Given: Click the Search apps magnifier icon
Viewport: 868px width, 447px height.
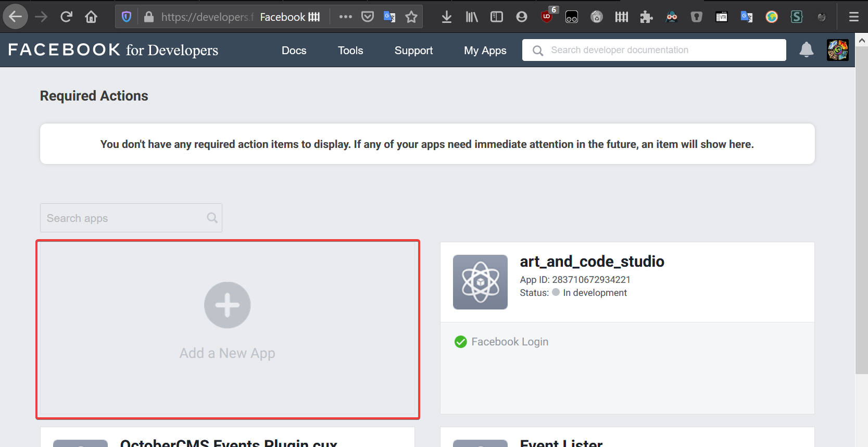Looking at the screenshot, I should point(212,218).
